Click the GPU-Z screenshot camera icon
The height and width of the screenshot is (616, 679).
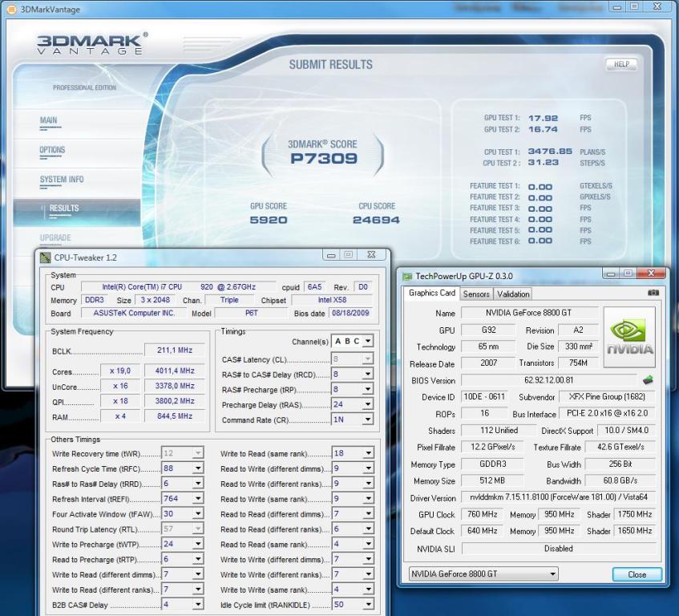pyautogui.click(x=653, y=293)
